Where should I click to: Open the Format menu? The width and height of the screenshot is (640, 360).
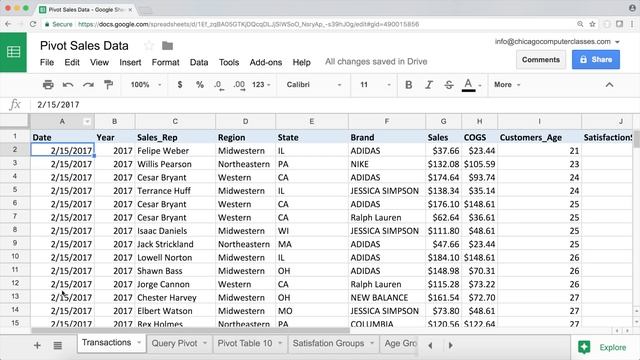(165, 62)
